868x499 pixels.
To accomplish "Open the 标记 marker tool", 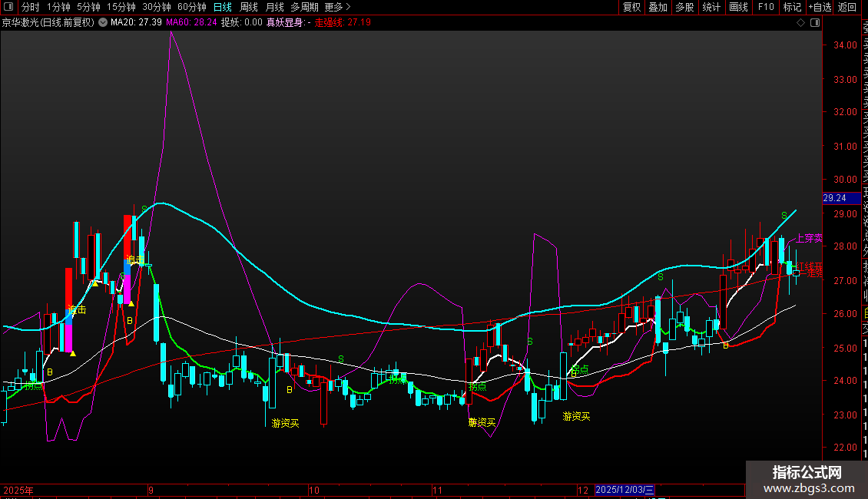I will coord(792,7).
